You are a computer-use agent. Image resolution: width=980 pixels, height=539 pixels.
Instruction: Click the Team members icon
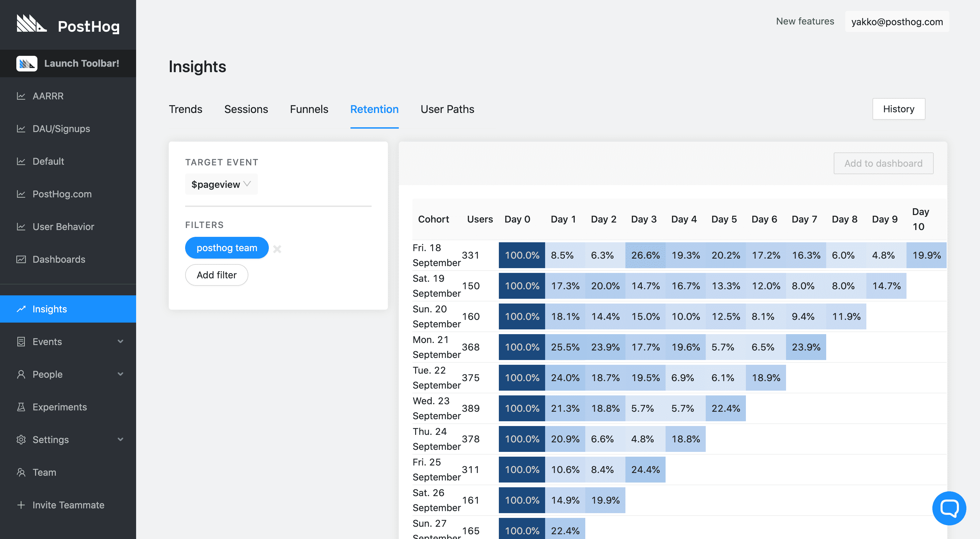point(21,472)
